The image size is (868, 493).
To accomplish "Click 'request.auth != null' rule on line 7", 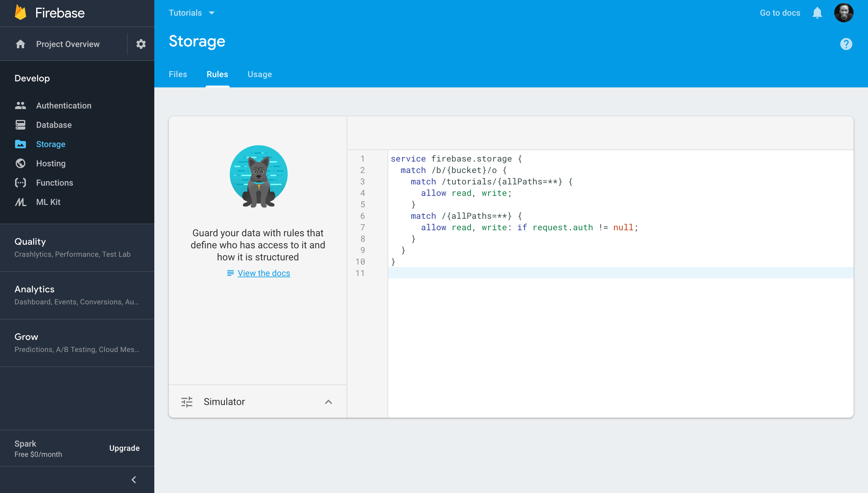I will pyautogui.click(x=583, y=227).
